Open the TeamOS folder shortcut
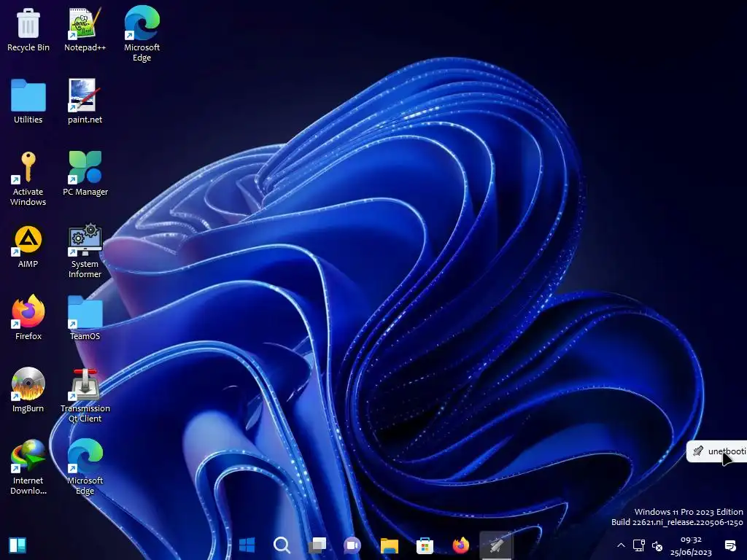This screenshot has height=560, width=747. click(x=85, y=318)
